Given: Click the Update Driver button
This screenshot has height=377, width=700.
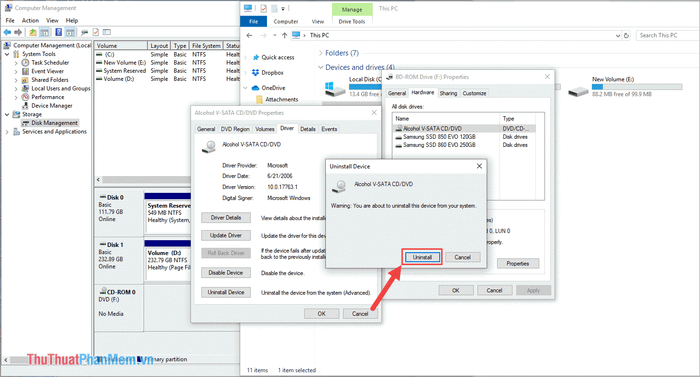Looking at the screenshot, I should point(225,235).
